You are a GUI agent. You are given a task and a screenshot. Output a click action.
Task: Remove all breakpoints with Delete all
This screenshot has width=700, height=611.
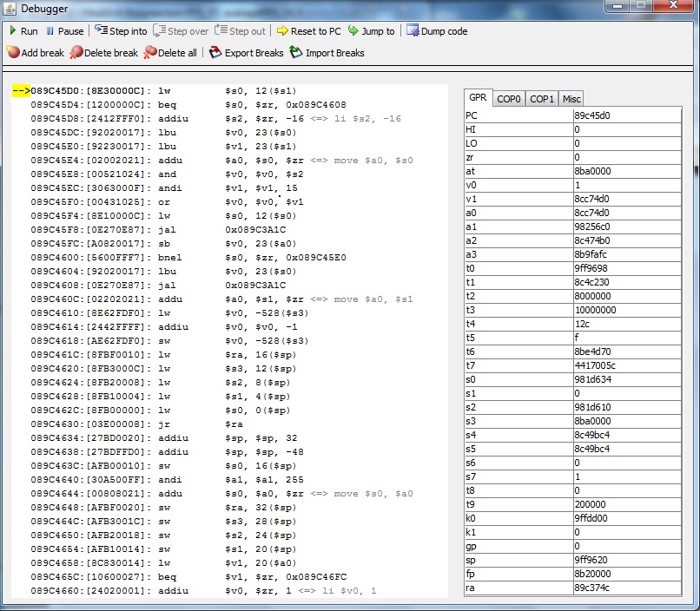[171, 53]
